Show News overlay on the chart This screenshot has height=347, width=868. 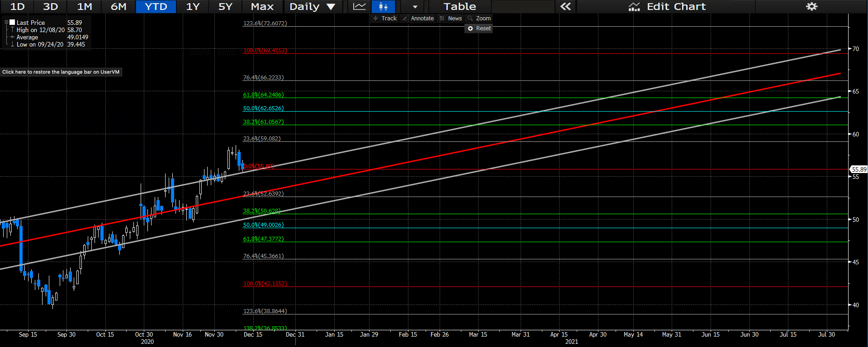coord(451,19)
